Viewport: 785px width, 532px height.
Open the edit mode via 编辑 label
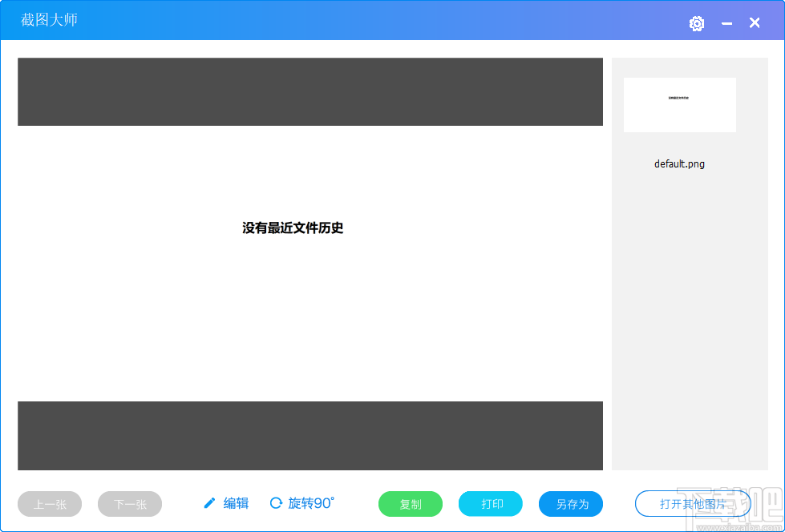point(236,503)
